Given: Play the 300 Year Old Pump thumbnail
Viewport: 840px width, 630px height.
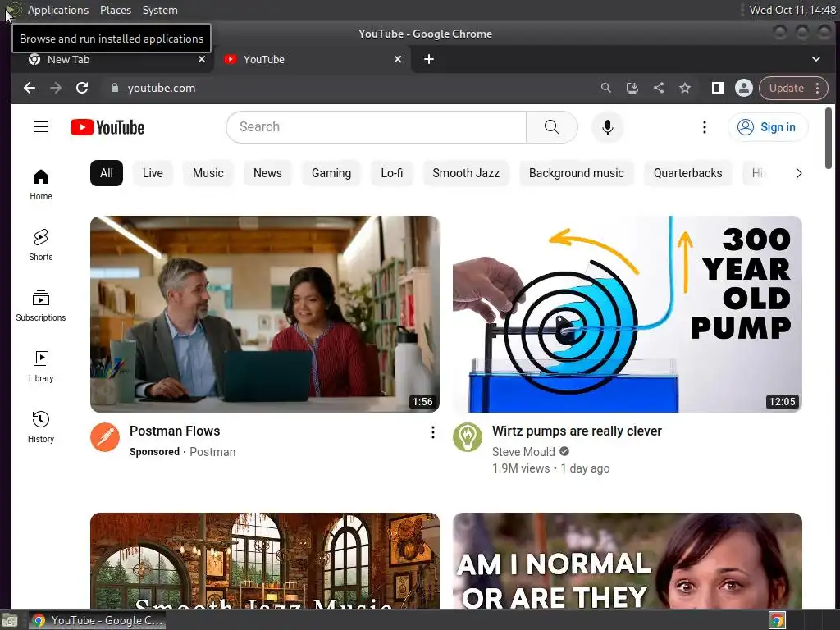Looking at the screenshot, I should pos(628,314).
